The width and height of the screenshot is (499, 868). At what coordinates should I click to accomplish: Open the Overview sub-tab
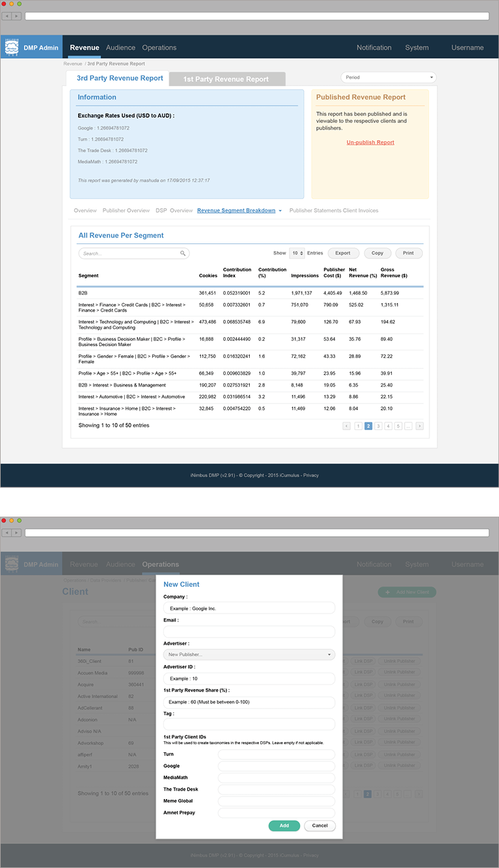pos(85,211)
